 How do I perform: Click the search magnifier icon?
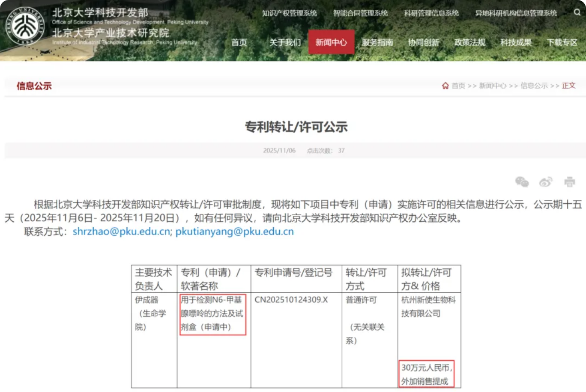577,12
